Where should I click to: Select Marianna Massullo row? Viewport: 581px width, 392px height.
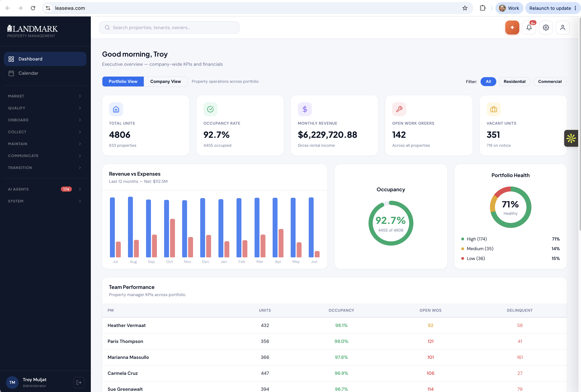tap(334, 357)
